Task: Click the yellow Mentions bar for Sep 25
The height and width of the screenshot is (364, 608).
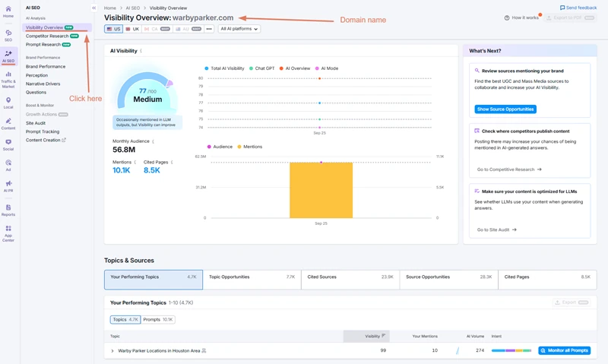Action: click(321, 190)
